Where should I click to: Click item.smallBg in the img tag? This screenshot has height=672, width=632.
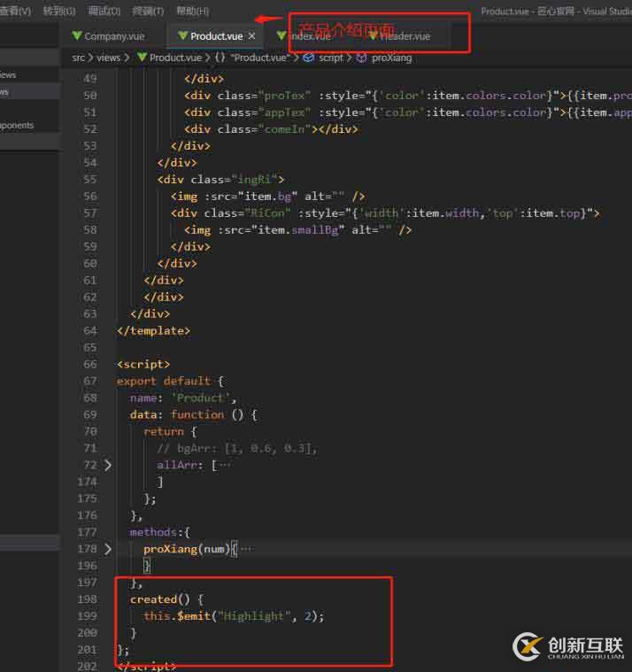pos(297,230)
